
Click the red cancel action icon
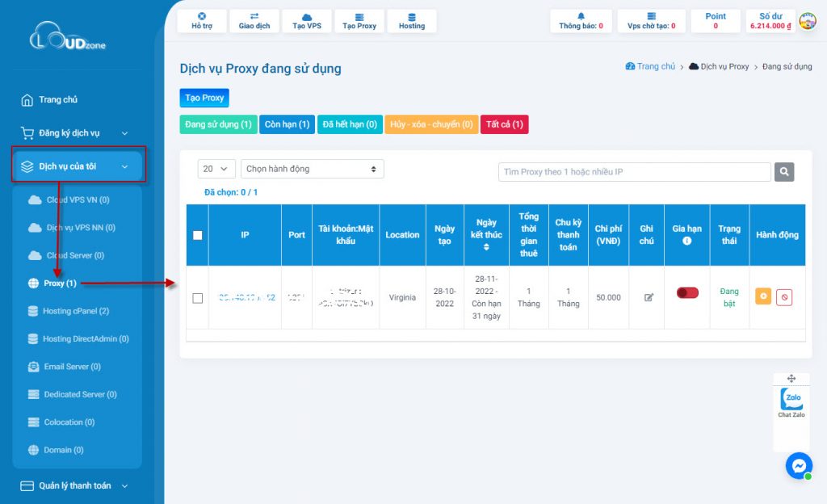point(784,297)
